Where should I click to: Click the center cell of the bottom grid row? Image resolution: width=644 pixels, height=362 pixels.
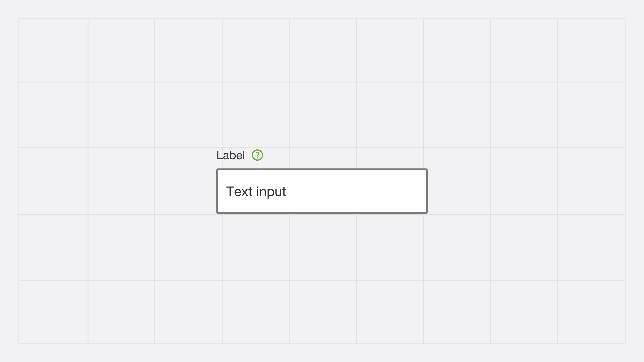[323, 312]
